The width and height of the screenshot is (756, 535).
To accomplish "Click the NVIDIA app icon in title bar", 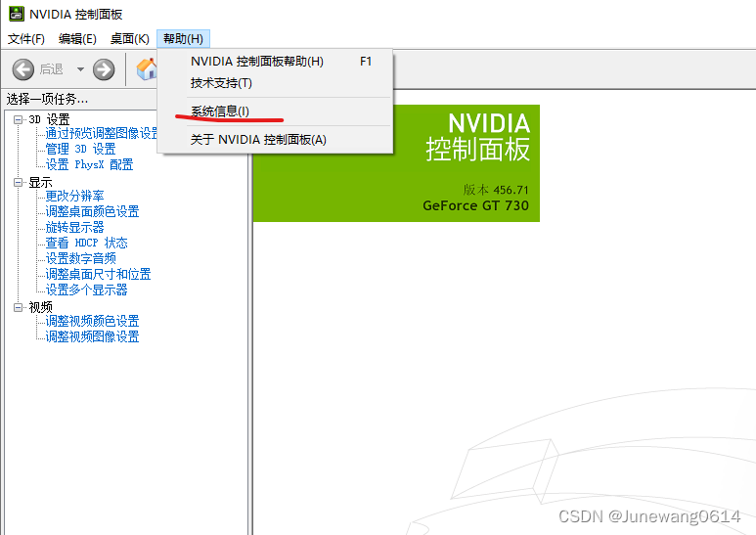I will click(17, 14).
